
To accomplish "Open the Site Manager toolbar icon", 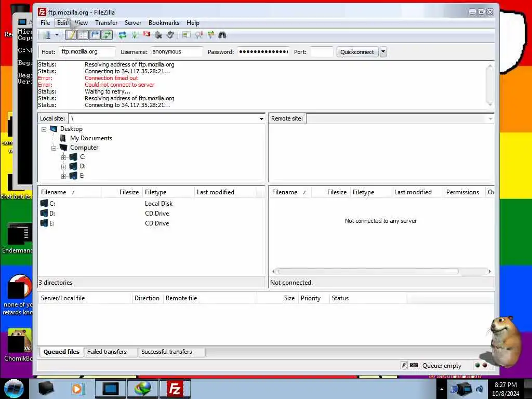I will click(46, 35).
